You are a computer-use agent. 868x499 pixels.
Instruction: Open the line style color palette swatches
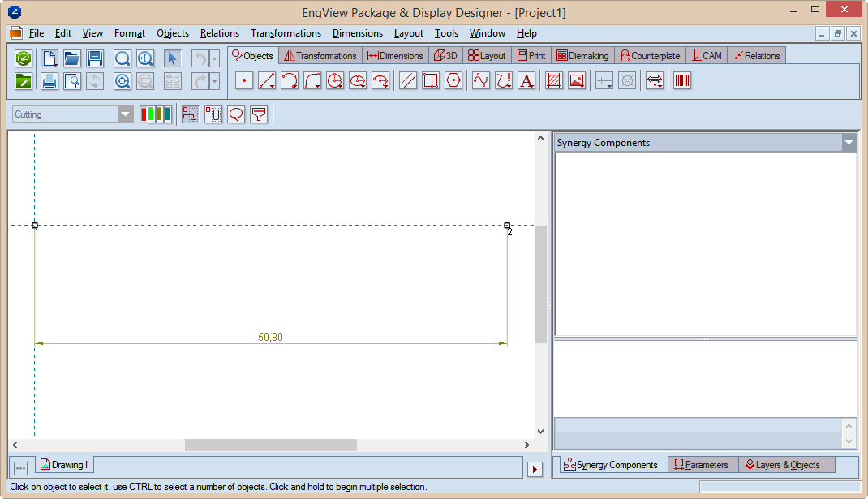[x=156, y=114]
